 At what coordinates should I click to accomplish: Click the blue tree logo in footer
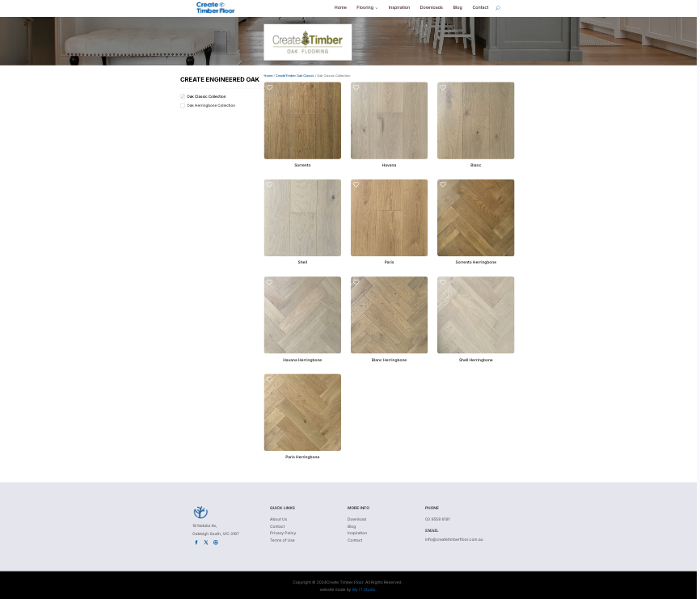tap(200, 512)
